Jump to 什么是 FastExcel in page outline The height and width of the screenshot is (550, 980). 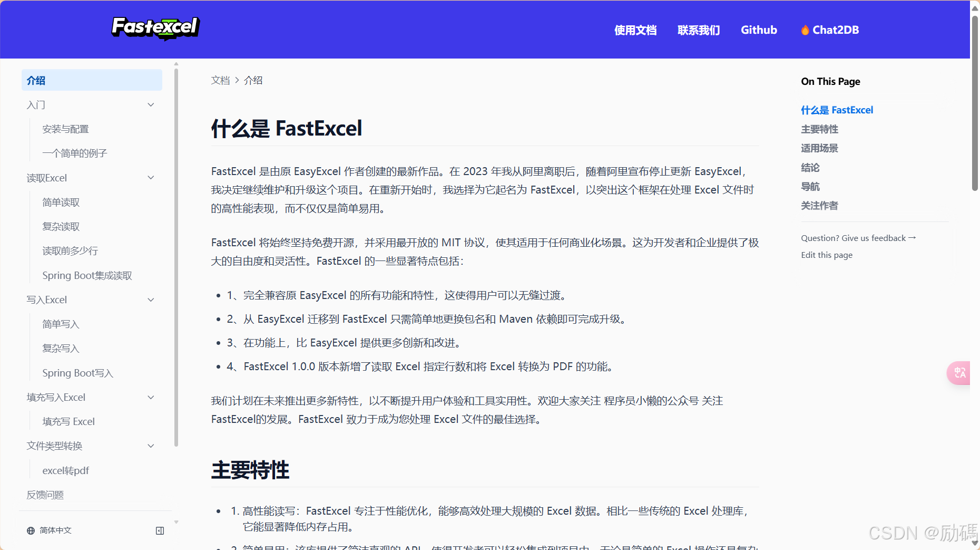pos(837,110)
